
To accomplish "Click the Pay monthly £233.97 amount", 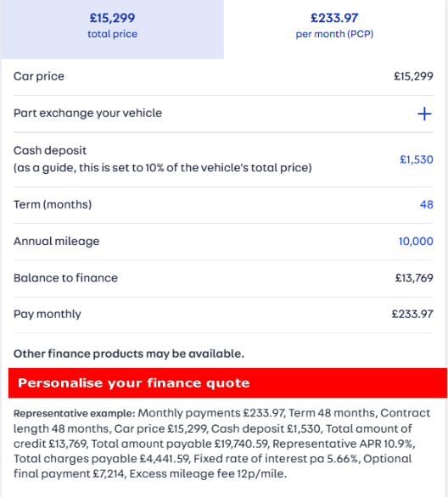I will pos(412,314).
